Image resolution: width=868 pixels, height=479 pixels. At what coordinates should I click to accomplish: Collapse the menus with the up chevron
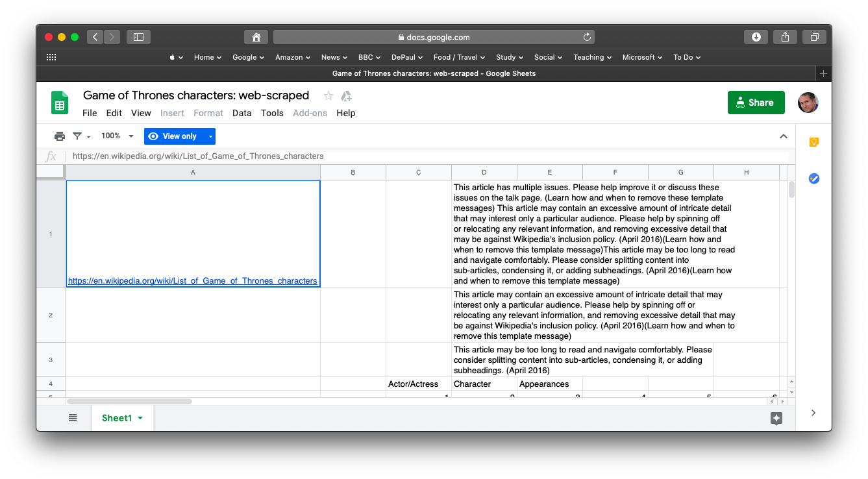pos(783,136)
